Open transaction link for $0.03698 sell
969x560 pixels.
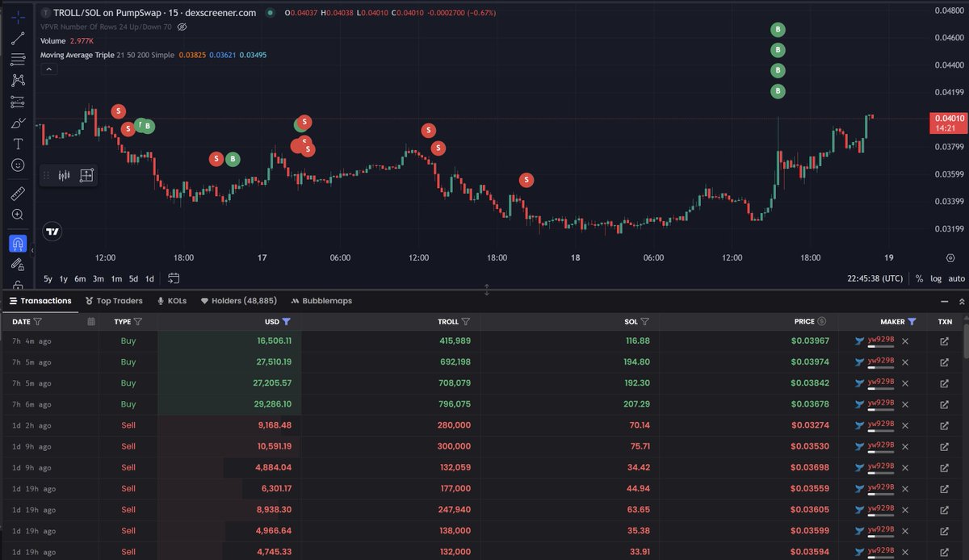945,467
